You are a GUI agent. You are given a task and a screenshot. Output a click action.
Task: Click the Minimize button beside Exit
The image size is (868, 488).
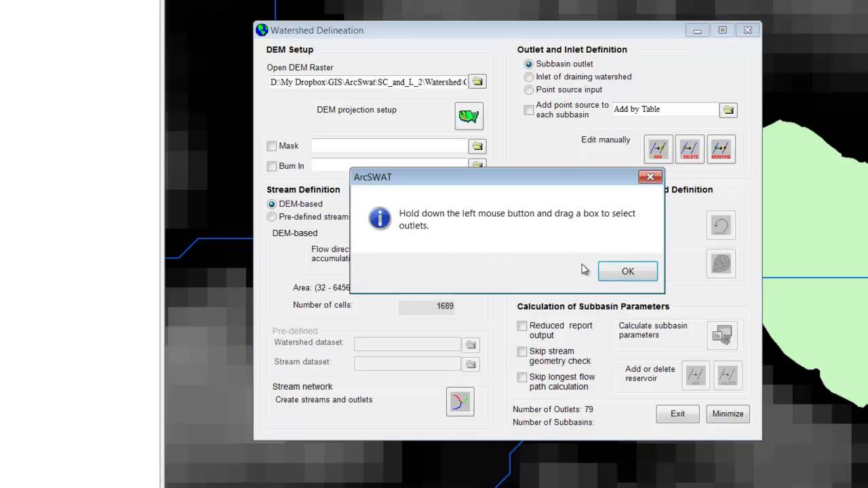click(728, 413)
